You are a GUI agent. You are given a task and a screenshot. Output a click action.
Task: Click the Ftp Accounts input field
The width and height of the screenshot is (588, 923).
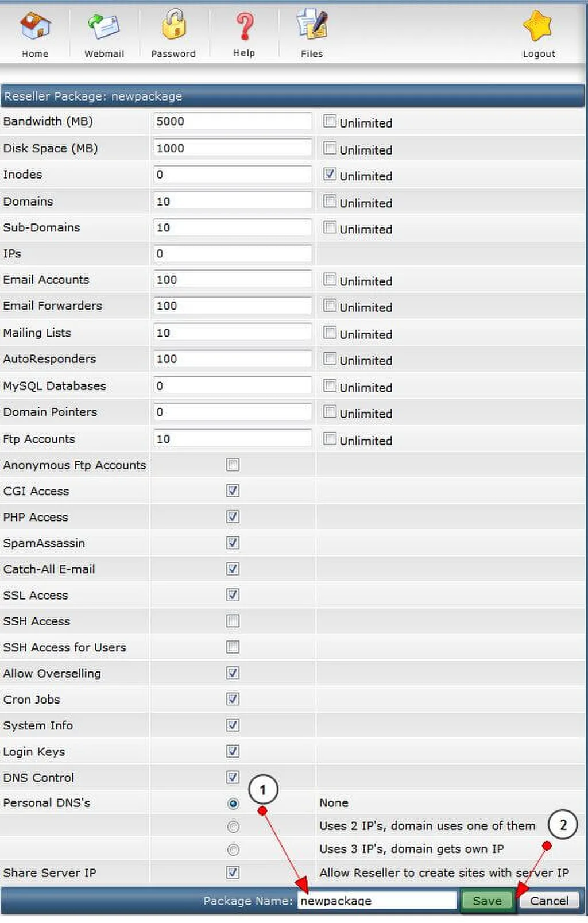coord(233,439)
